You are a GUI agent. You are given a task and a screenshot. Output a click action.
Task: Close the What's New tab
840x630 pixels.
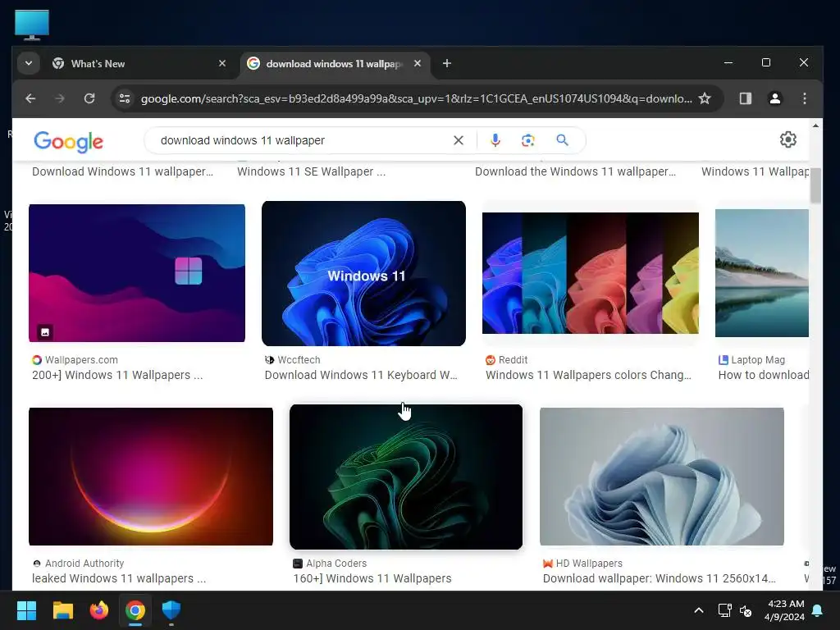[222, 64]
